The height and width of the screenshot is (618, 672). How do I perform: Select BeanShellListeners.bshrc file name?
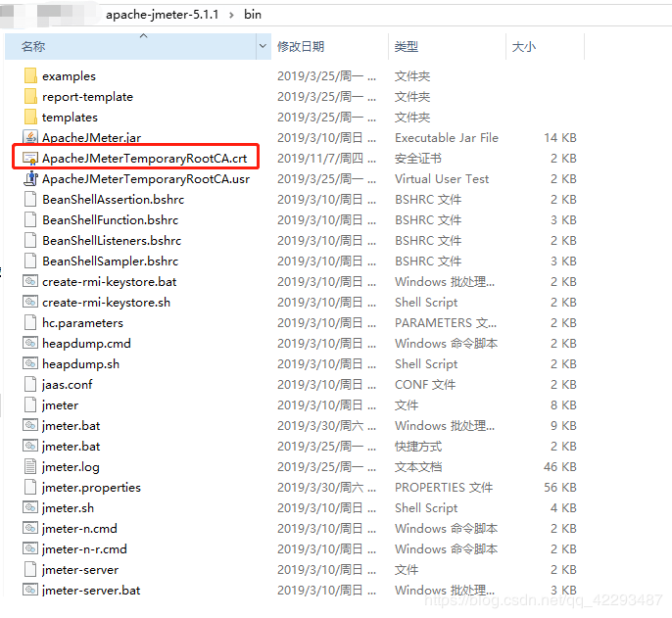coord(112,240)
